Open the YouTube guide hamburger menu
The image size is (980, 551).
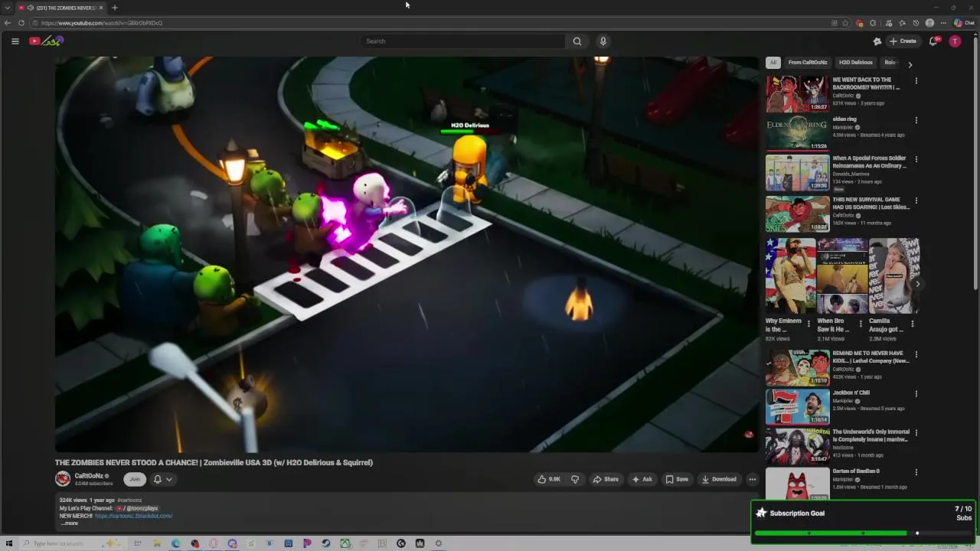pos(15,41)
